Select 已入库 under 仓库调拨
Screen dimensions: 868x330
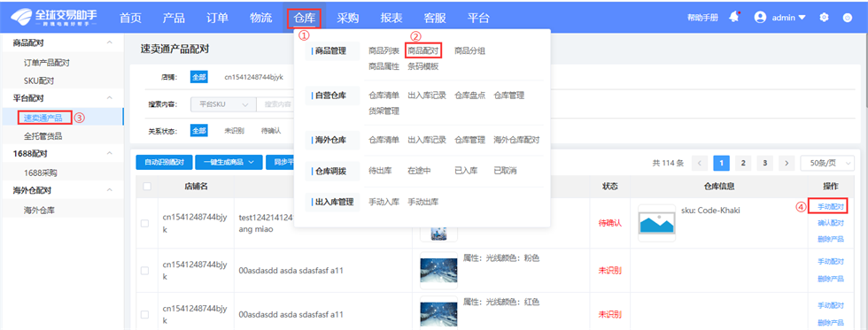[466, 171]
